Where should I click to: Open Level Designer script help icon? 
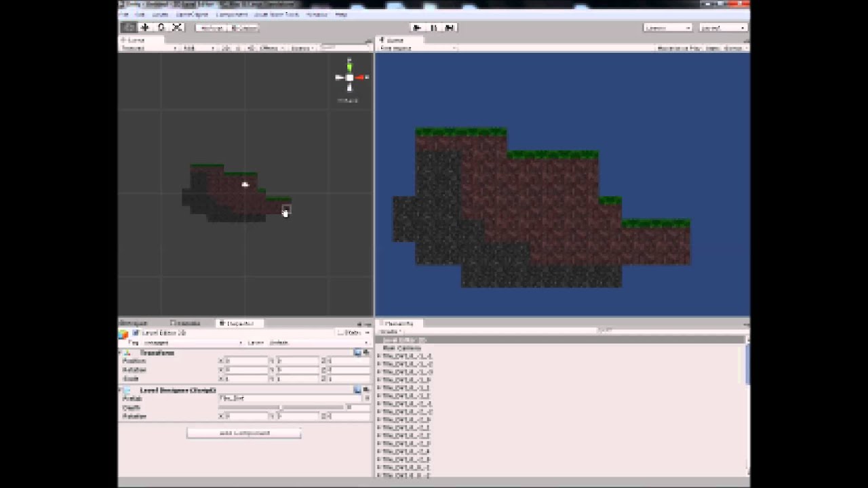tap(357, 390)
